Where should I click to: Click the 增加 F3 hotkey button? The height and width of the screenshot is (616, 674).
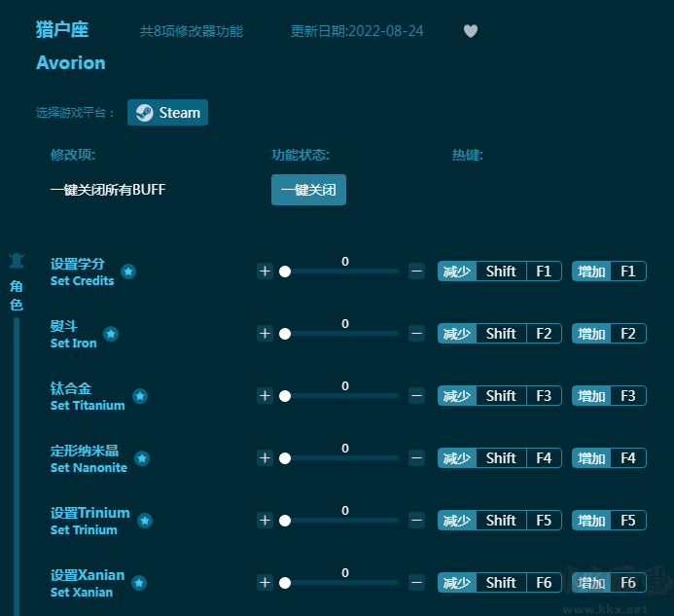609,396
